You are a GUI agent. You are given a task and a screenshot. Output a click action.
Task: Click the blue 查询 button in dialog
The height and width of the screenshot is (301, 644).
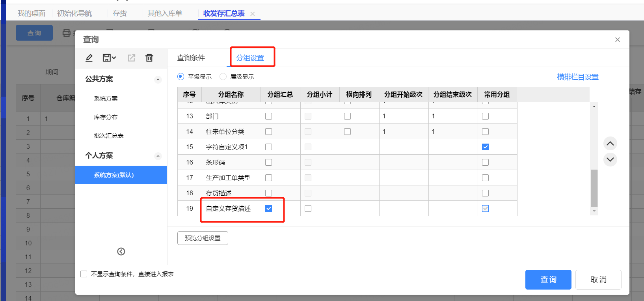tap(548, 280)
